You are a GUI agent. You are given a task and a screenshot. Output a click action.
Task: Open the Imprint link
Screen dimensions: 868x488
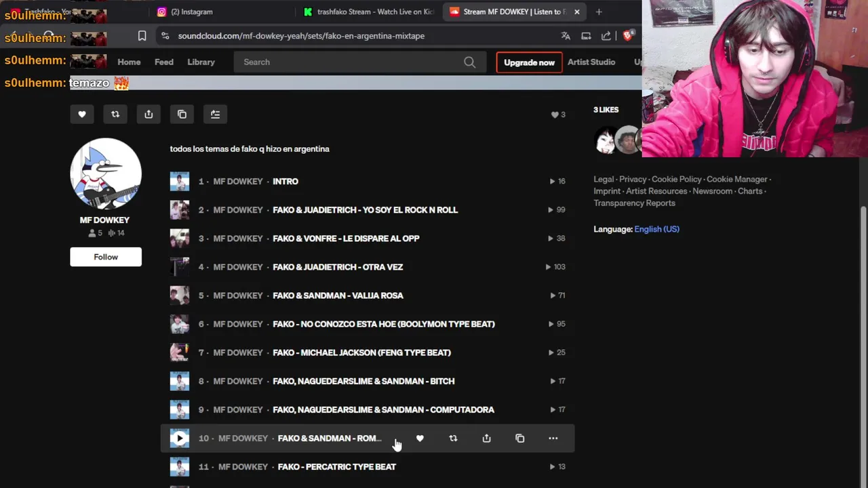[607, 191]
